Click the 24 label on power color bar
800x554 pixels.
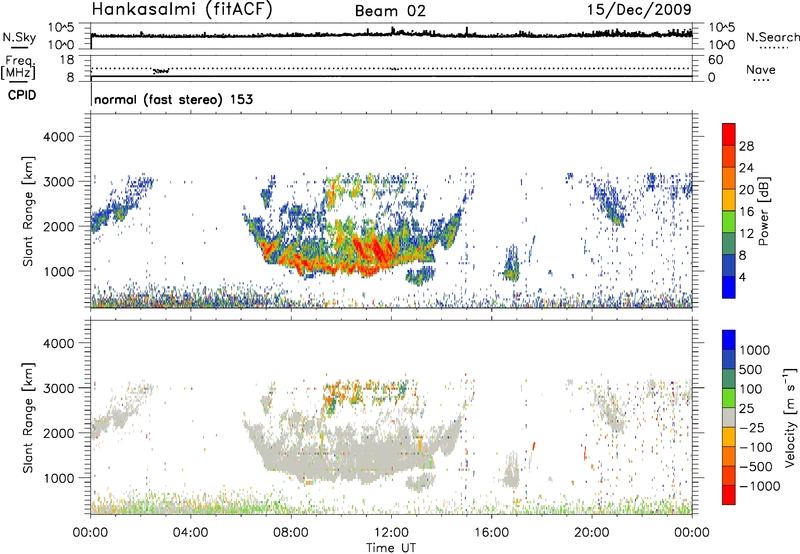click(746, 168)
